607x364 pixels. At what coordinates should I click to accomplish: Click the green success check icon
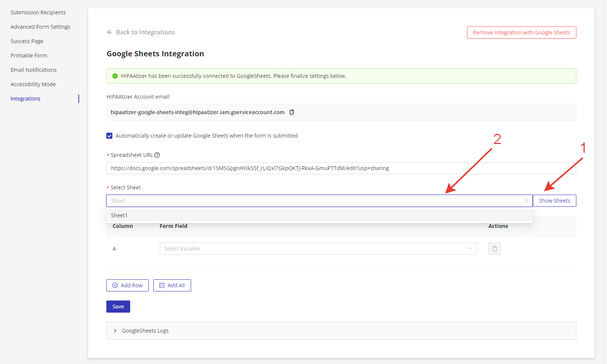point(115,76)
